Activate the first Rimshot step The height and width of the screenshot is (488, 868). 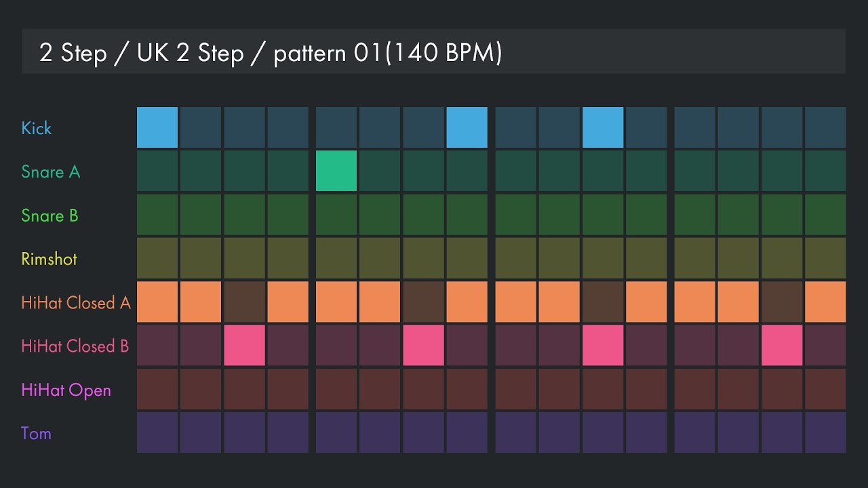point(157,258)
